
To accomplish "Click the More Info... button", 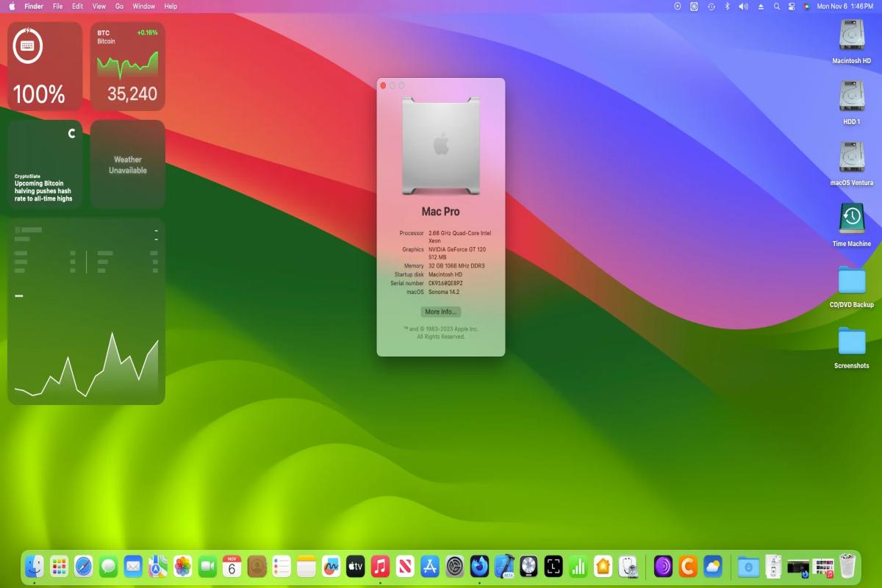I will [441, 312].
